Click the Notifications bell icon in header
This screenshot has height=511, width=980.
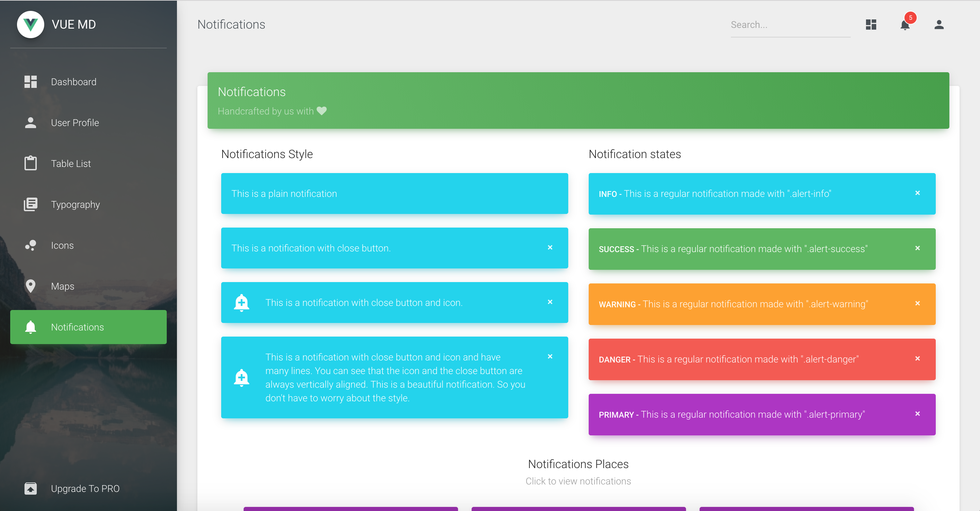point(904,25)
